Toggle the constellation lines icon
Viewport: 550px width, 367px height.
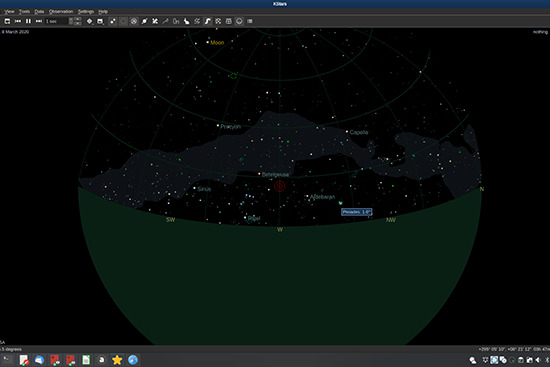[155, 21]
